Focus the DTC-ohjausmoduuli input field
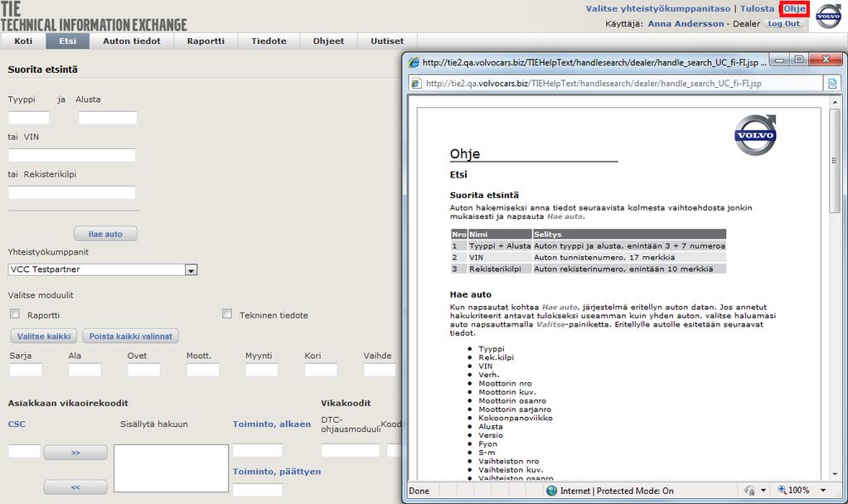The width and height of the screenshot is (848, 504). click(x=351, y=450)
